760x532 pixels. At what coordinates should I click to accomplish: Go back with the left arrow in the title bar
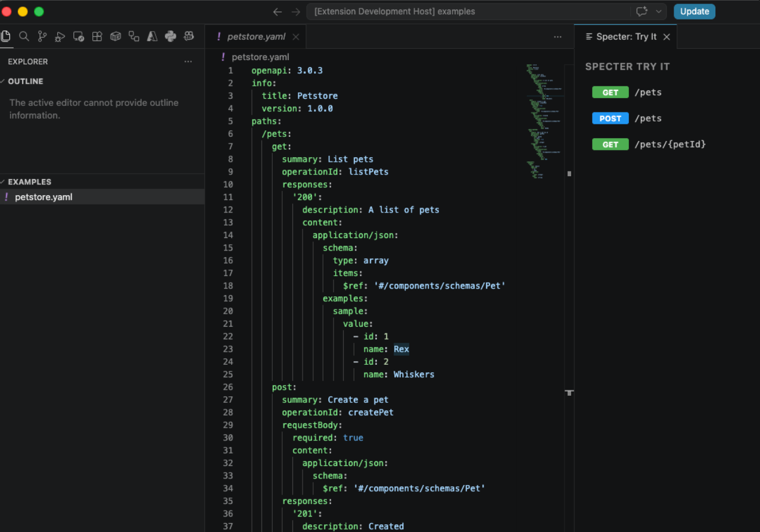pos(277,11)
